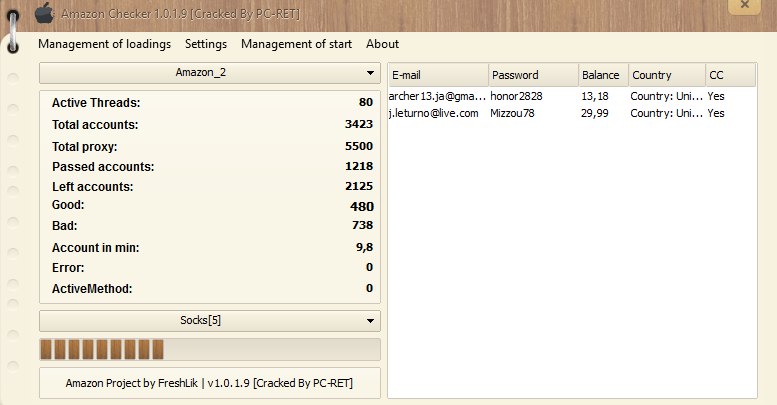Open the Management of loadings menu
This screenshot has width=777, height=405.
coord(105,44)
